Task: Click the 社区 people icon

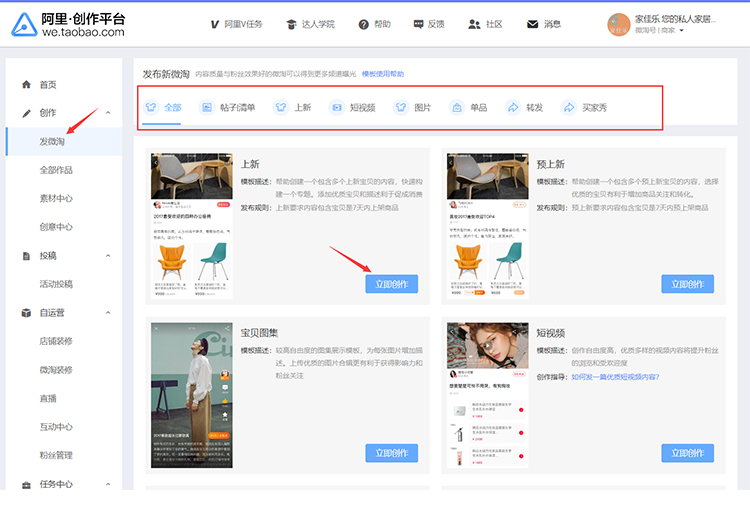Action: [474, 24]
